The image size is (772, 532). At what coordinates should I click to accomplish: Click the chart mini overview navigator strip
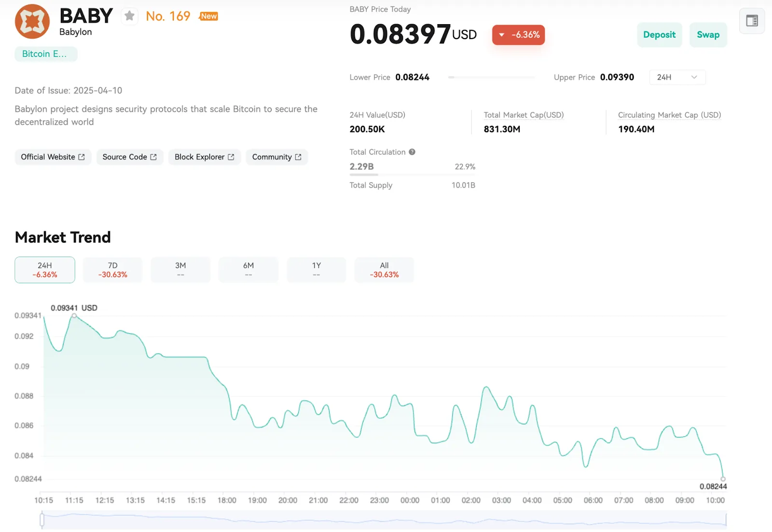pos(384,520)
